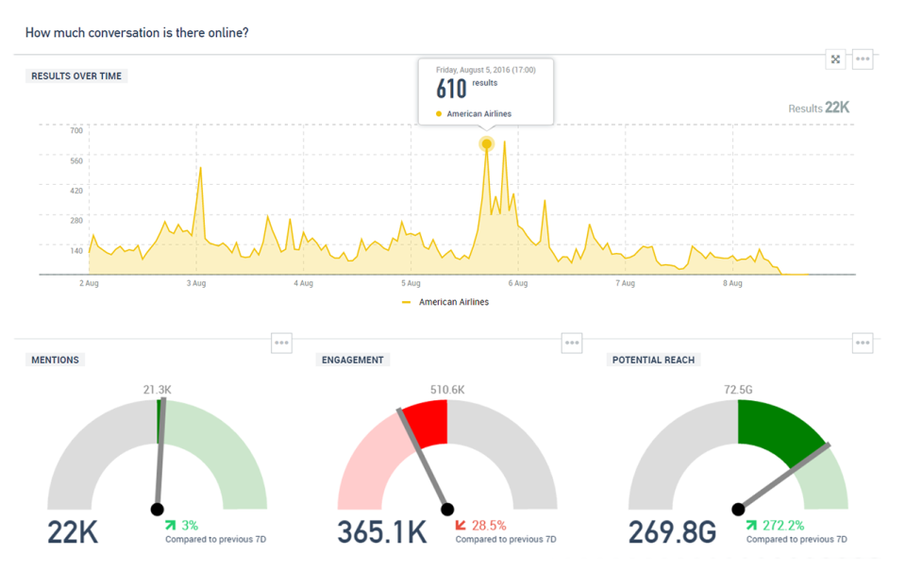906x588 pixels.
Task: Click the 269.8G Potential Reach value
Action: pyautogui.click(x=672, y=531)
